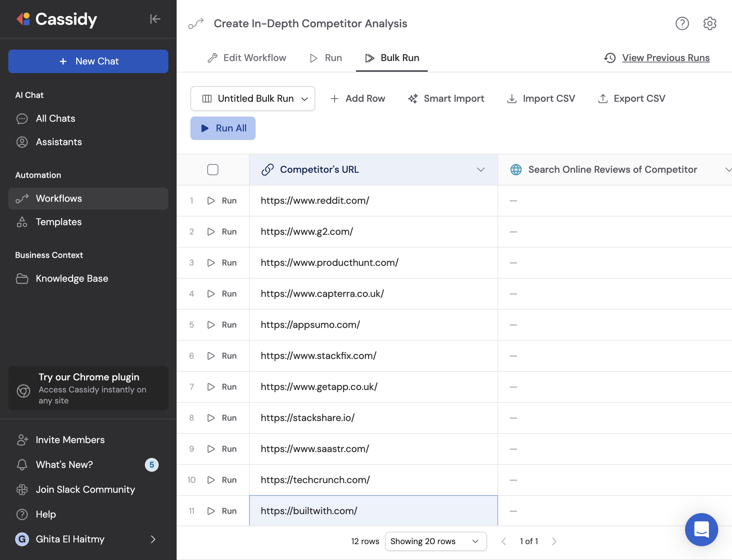Open Showing 20 rows dropdown

tap(436, 541)
